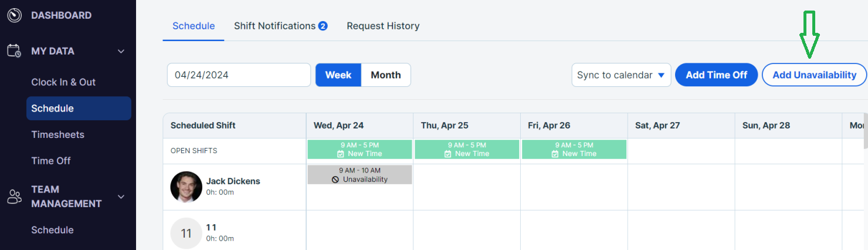The image size is (868, 250).
Task: Click the avatar circle labeled 11
Action: click(x=186, y=234)
